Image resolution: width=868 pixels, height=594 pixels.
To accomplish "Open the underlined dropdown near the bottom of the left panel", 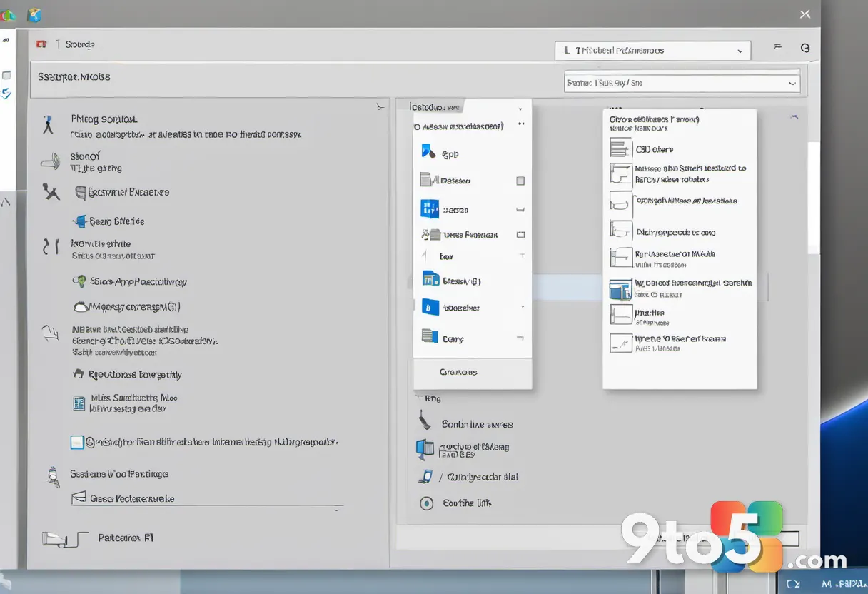I will tap(207, 499).
